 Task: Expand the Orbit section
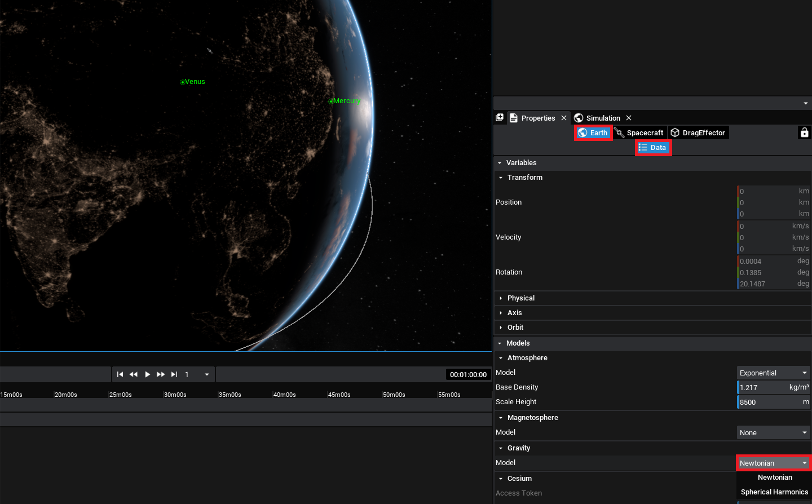pyautogui.click(x=515, y=328)
